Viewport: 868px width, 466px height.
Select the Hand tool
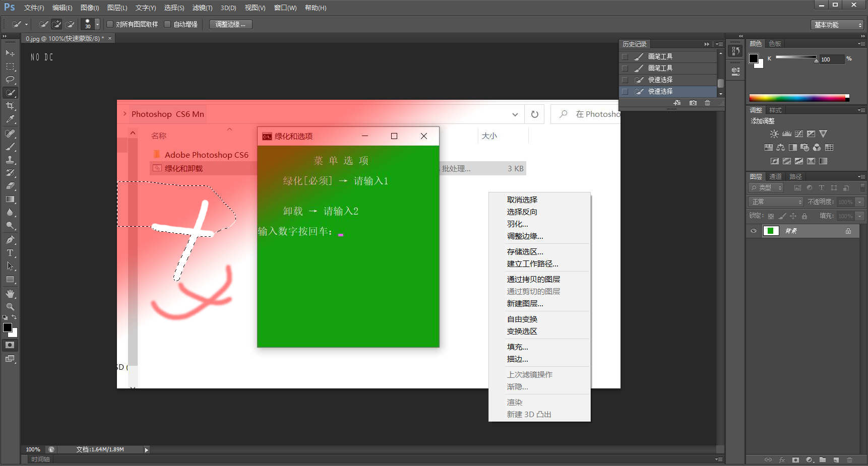pos(10,294)
